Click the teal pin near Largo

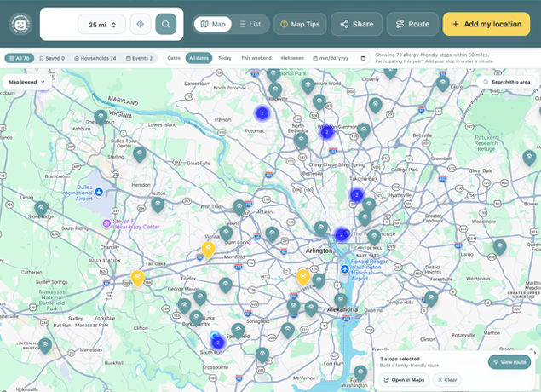point(499,247)
